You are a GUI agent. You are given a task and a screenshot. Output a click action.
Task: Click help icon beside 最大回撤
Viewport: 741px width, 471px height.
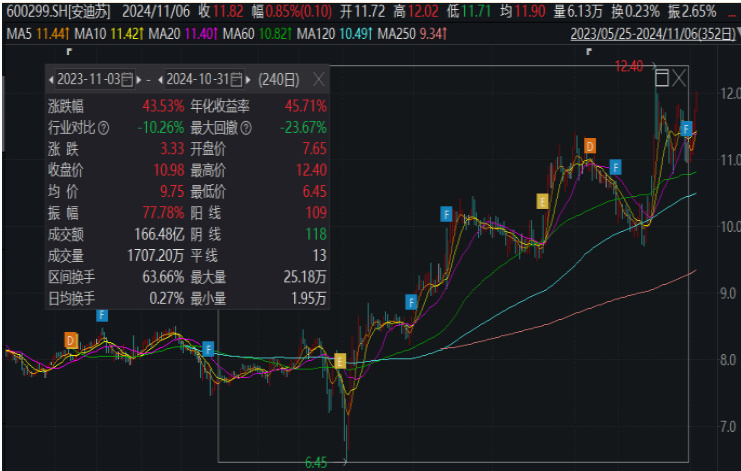click(246, 127)
